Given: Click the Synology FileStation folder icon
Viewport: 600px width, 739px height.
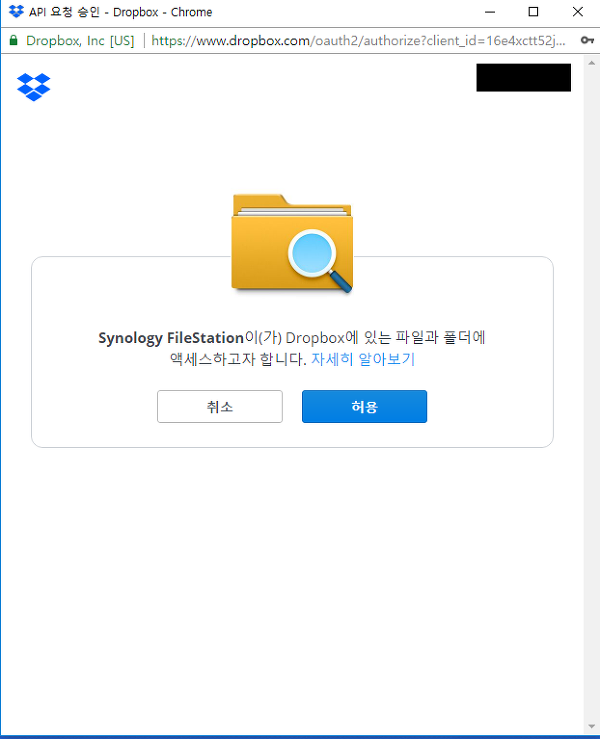Looking at the screenshot, I should pos(292,243).
